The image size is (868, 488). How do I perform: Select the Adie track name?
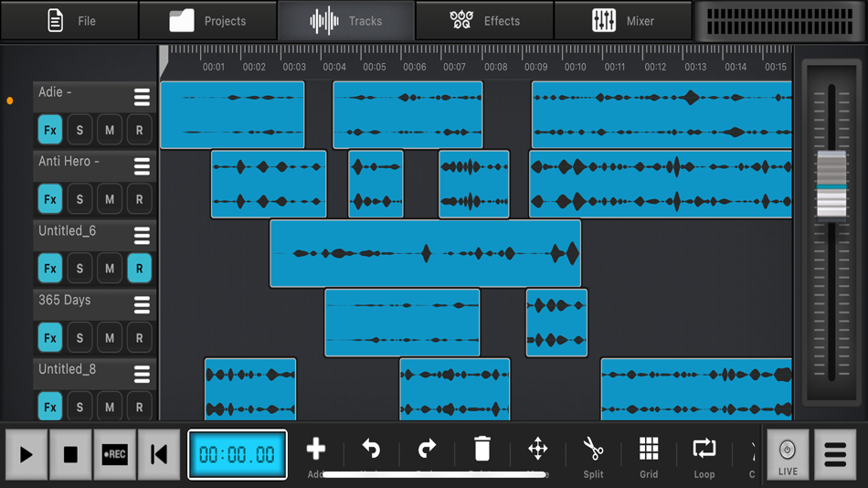point(55,92)
